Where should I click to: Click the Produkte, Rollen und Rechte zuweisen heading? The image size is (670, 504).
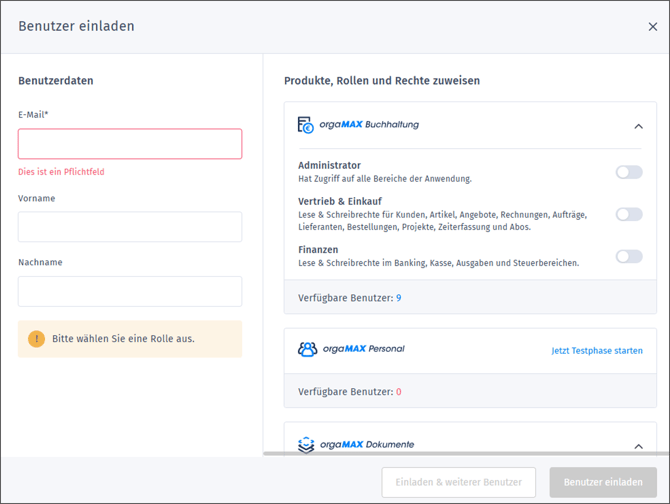382,81
